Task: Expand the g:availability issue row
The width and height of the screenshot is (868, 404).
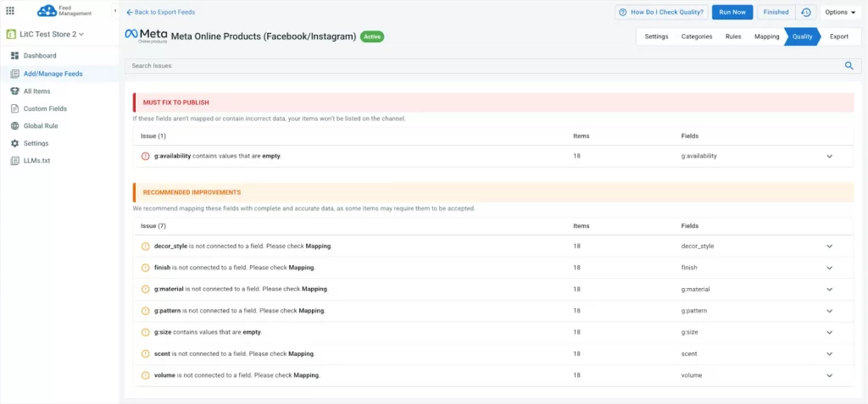Action: click(829, 156)
